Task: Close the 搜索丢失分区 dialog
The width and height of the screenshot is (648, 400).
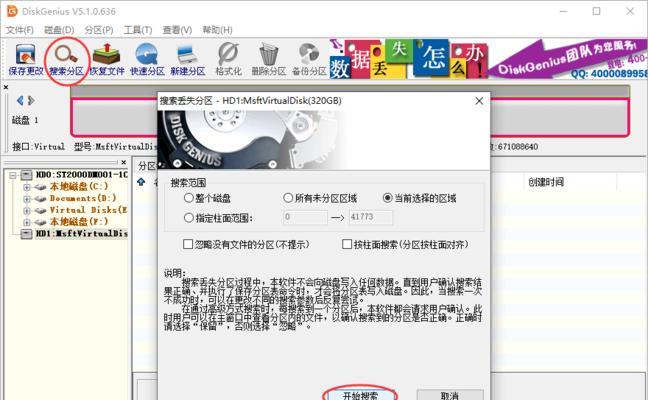Action: click(479, 101)
